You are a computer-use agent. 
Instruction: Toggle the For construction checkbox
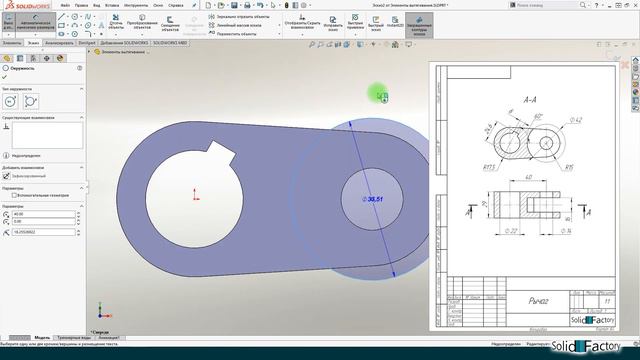(x=14, y=195)
